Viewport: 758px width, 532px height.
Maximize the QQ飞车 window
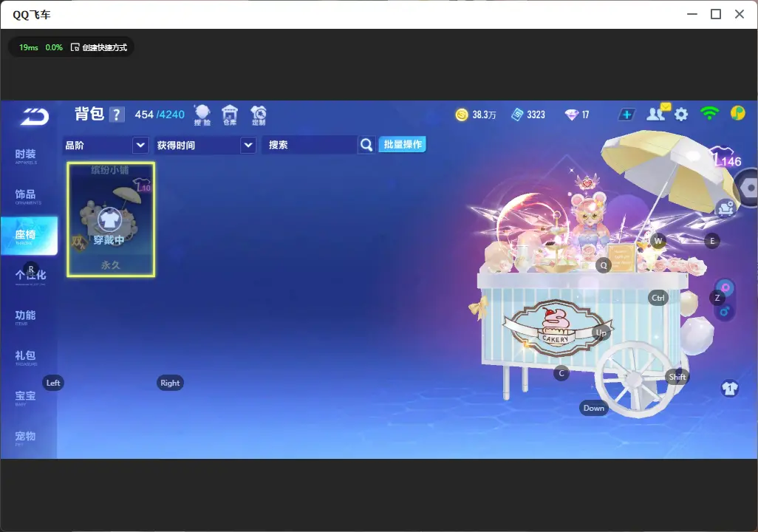click(x=716, y=15)
